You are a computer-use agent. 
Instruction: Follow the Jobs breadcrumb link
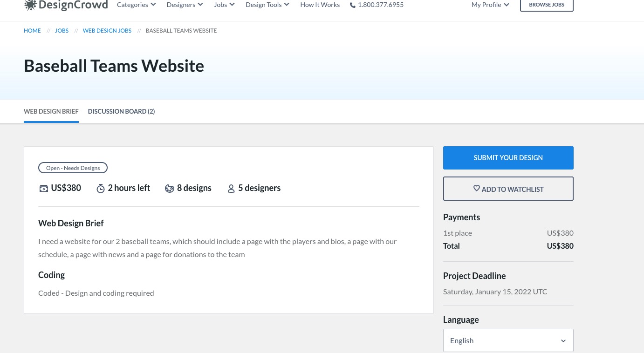[x=62, y=31]
